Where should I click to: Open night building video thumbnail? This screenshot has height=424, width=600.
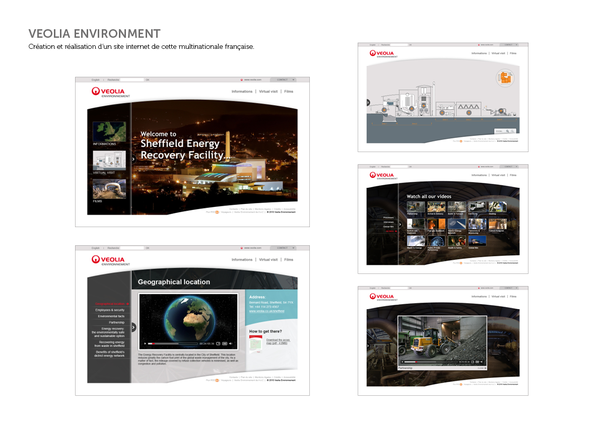click(x=477, y=241)
